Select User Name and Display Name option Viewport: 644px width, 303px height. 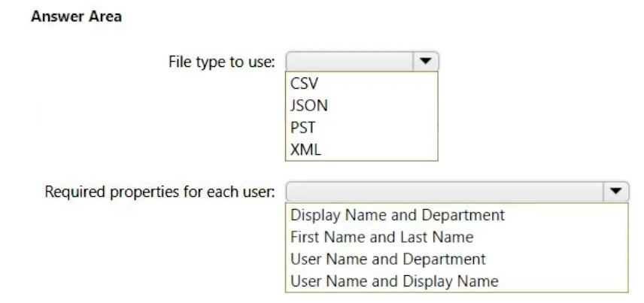click(393, 281)
